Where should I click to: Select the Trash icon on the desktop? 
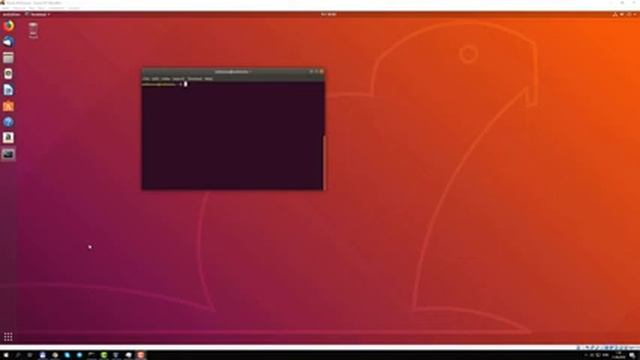(33, 31)
